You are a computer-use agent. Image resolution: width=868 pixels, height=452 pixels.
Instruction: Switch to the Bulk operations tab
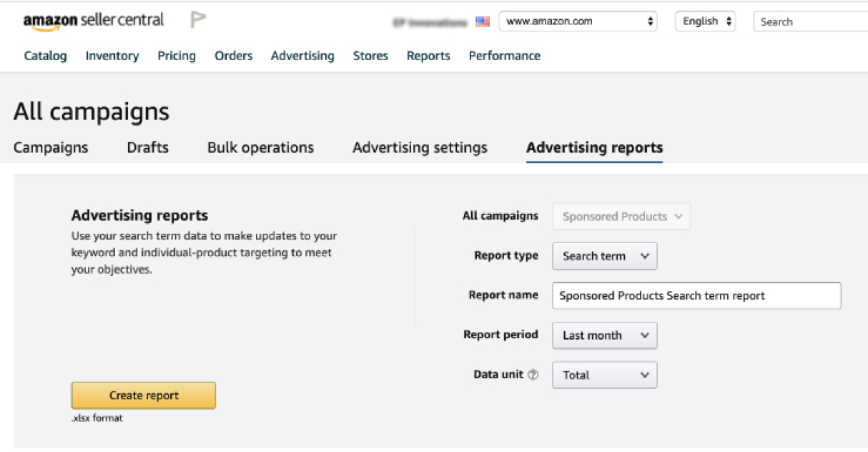260,147
